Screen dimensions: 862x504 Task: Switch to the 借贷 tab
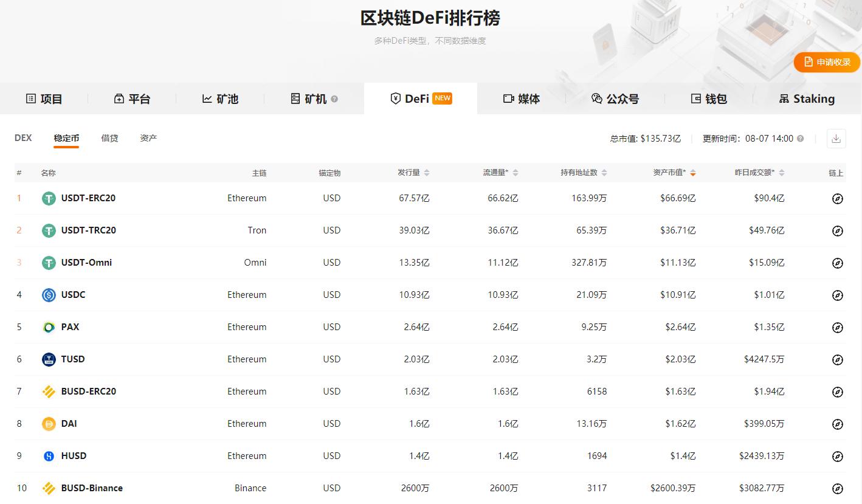point(109,138)
